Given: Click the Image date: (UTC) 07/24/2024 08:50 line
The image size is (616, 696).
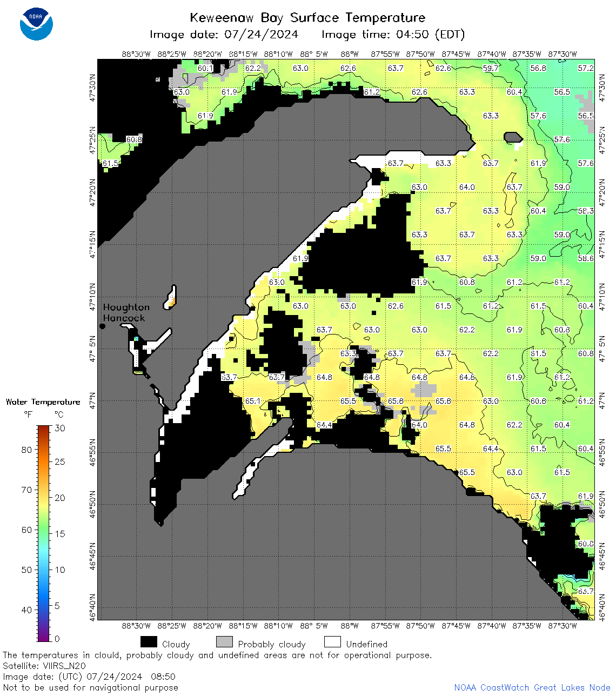Looking at the screenshot, I should [x=89, y=677].
